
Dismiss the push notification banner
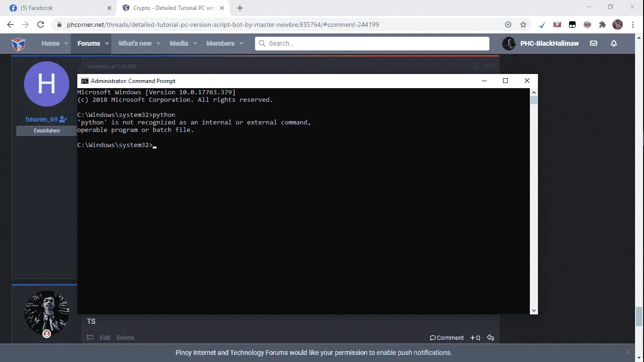(627, 352)
